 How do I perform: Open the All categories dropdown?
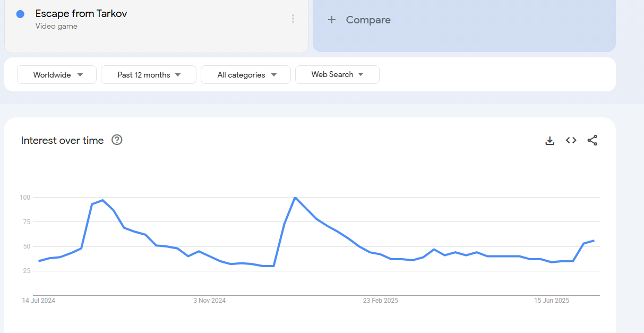pos(246,75)
